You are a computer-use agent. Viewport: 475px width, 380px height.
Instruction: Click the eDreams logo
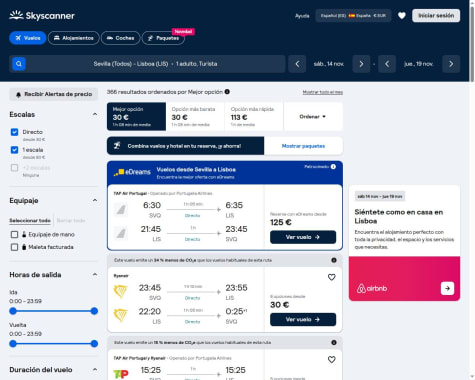(132, 172)
